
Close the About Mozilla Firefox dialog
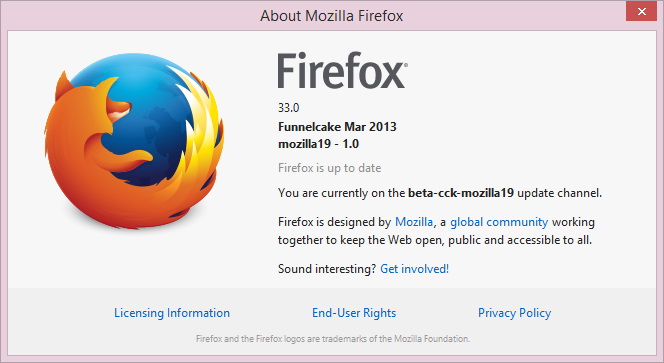(x=642, y=11)
